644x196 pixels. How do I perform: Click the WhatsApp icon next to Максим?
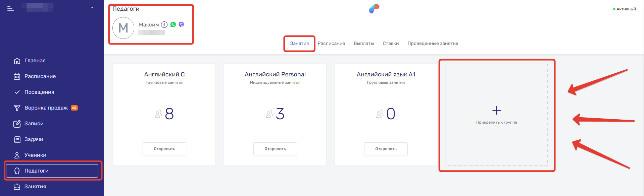[x=173, y=24]
